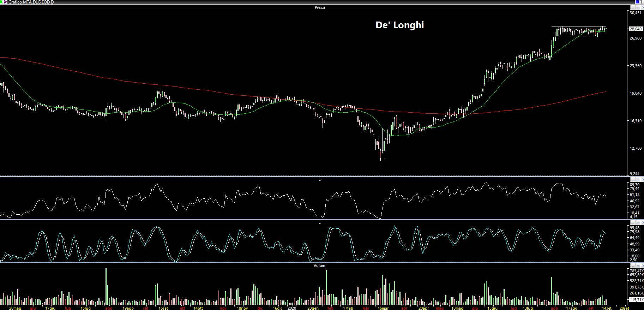Click the 23,360 price axis label
This screenshot has width=644, height=310.
636,66
